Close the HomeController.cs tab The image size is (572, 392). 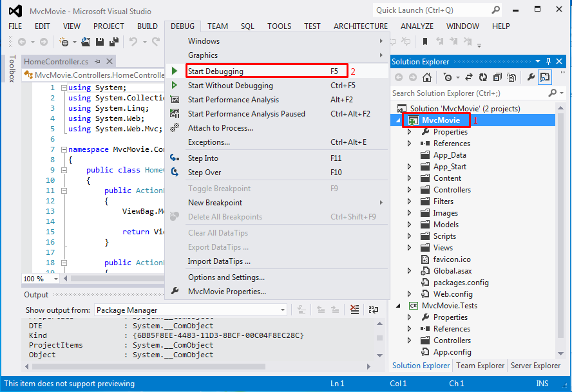(110, 61)
